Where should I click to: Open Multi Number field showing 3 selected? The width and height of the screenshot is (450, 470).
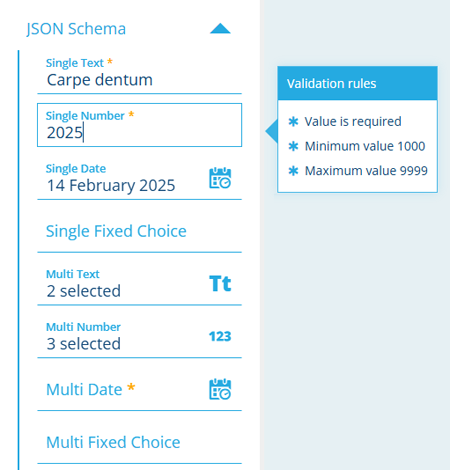[139, 336]
